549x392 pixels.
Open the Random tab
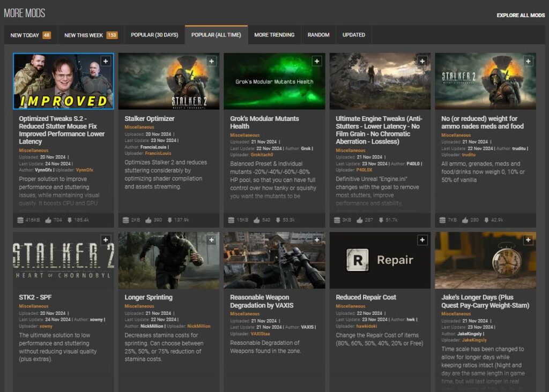[x=318, y=35]
